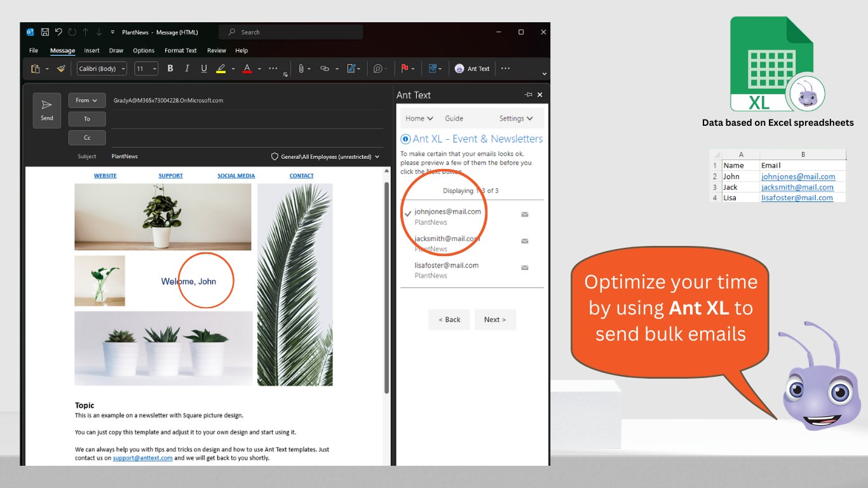Expand the Paste options arrow
This screenshot has width=868, height=488.
point(47,69)
